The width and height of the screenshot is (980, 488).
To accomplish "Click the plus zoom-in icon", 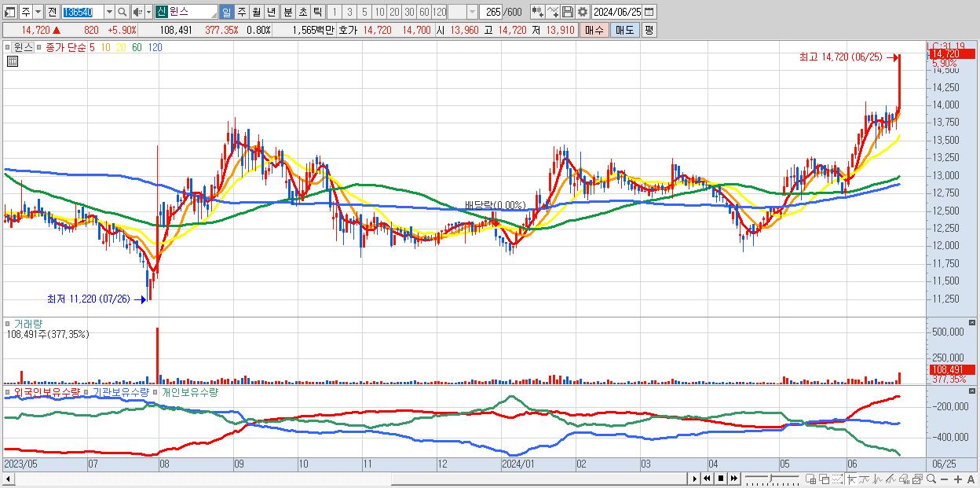I will pyautogui.click(x=958, y=479).
